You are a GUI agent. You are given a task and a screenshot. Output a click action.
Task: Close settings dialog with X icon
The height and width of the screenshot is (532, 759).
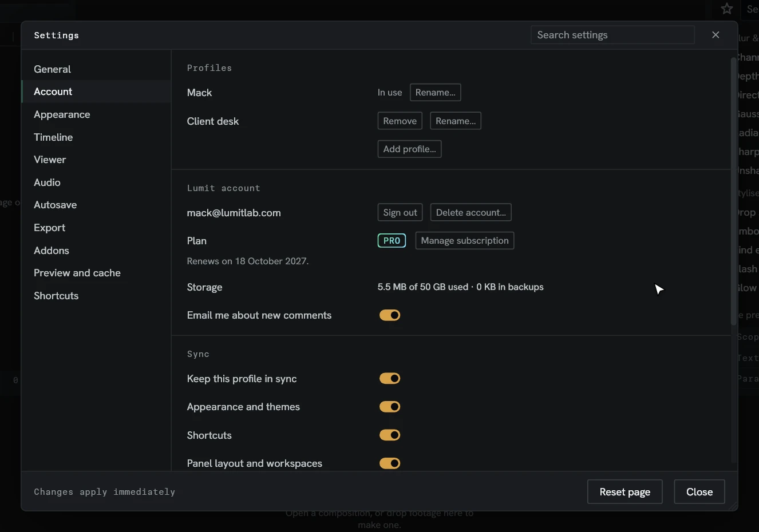715,35
